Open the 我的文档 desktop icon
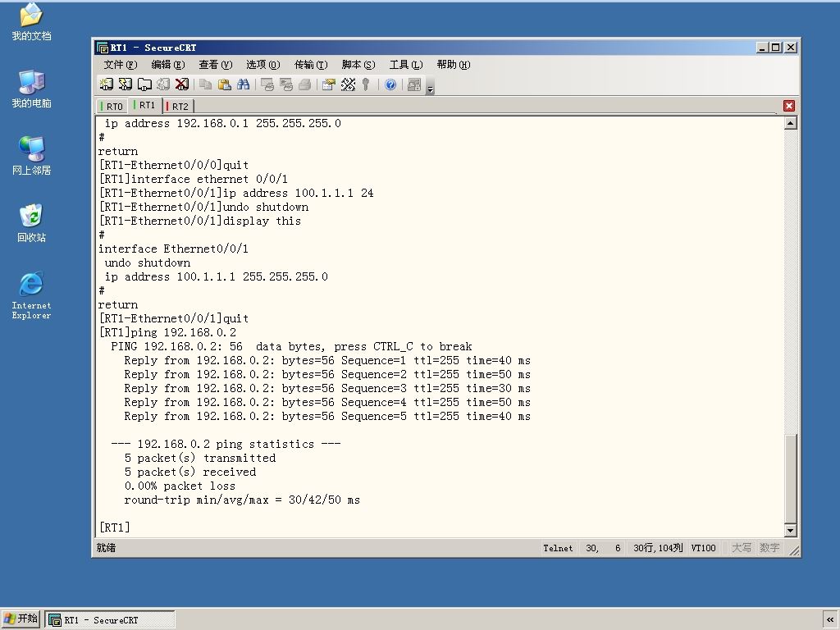The height and width of the screenshot is (630, 840). click(31, 22)
